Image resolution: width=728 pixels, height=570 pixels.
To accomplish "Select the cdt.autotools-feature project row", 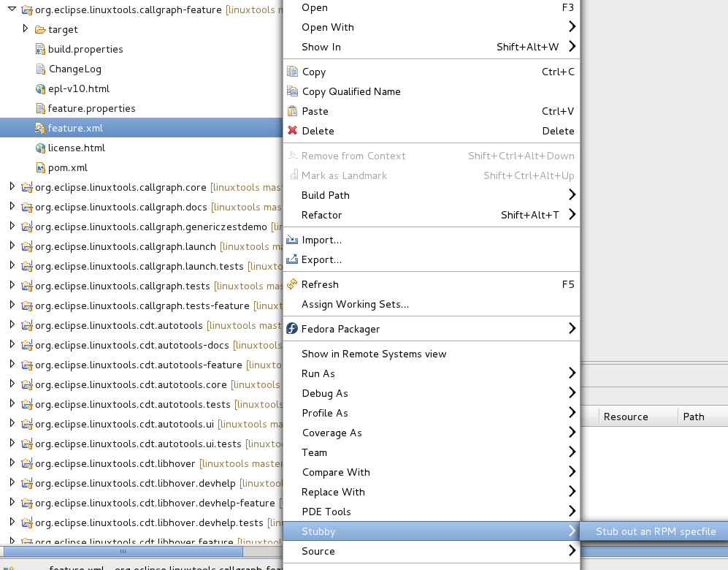I will coord(141,365).
